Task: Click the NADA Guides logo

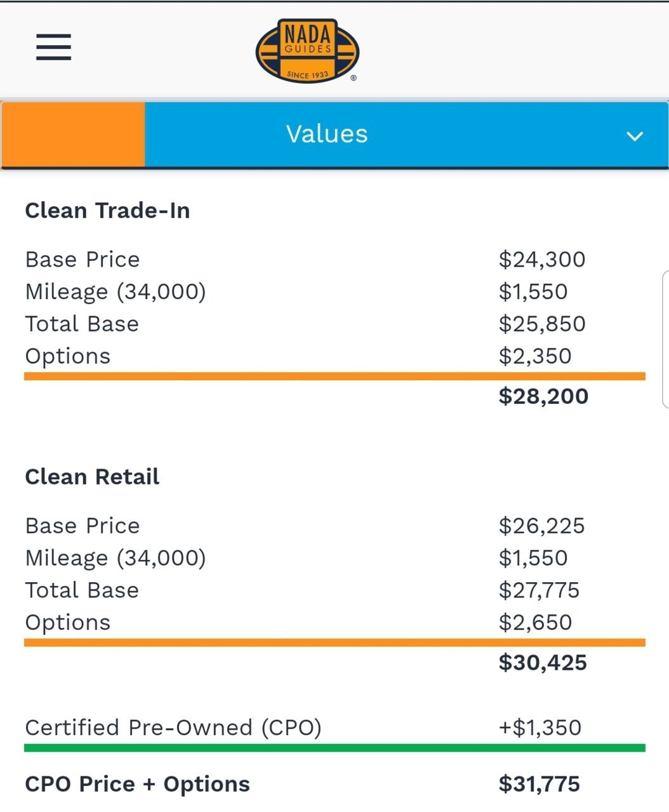Action: point(307,50)
